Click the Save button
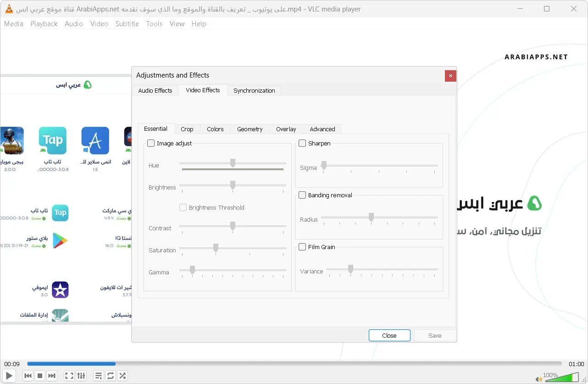588x384 pixels. point(434,335)
